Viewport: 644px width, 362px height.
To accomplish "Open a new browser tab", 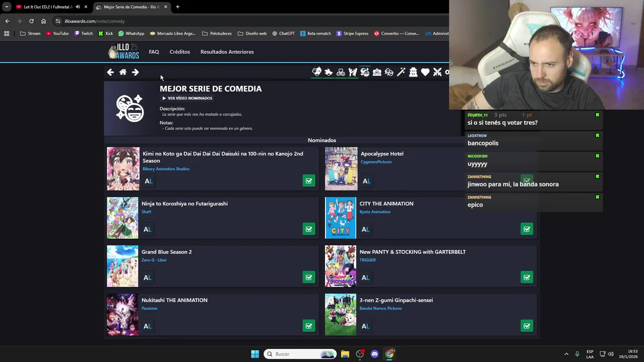I will click(x=178, y=7).
